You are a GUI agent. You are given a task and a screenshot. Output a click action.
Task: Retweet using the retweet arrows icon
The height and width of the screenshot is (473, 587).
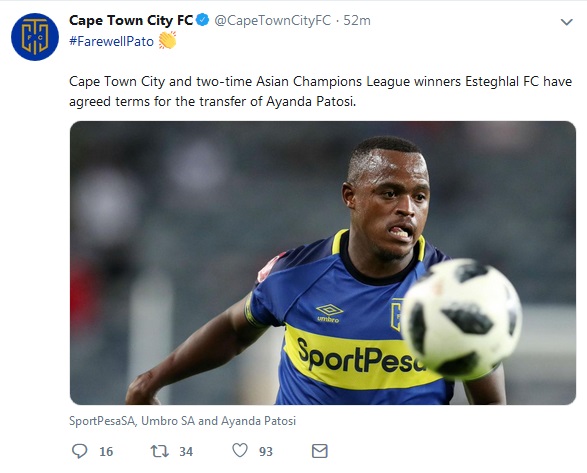click(159, 451)
